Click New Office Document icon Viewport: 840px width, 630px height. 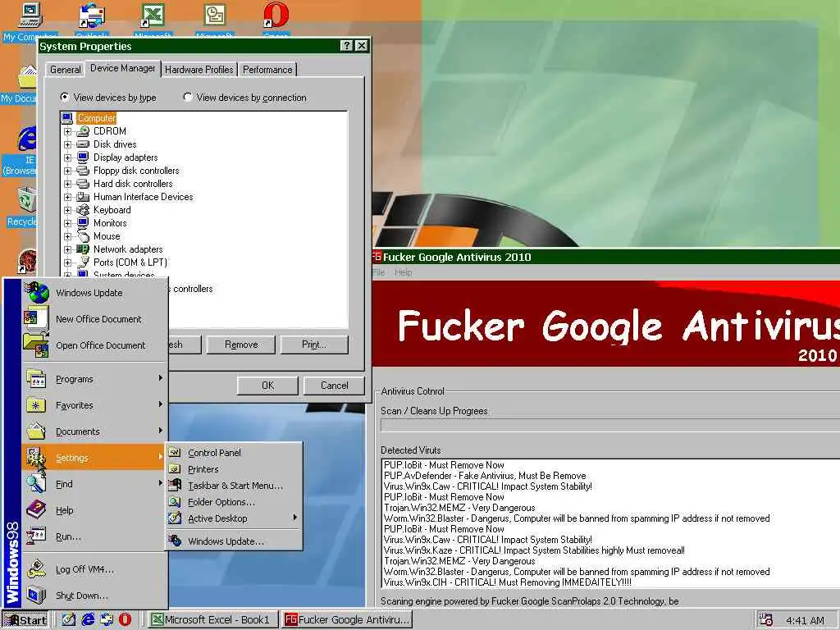coord(36,319)
